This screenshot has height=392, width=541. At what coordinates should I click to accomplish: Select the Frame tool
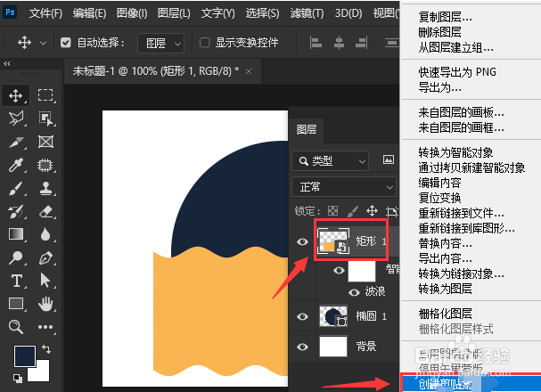tap(45, 142)
